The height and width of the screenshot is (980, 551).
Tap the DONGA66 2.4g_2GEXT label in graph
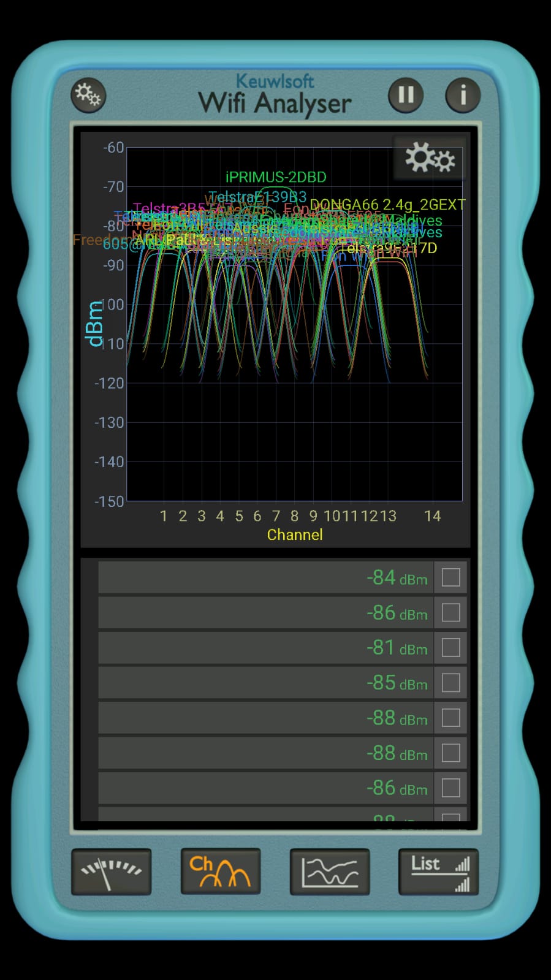387,204
